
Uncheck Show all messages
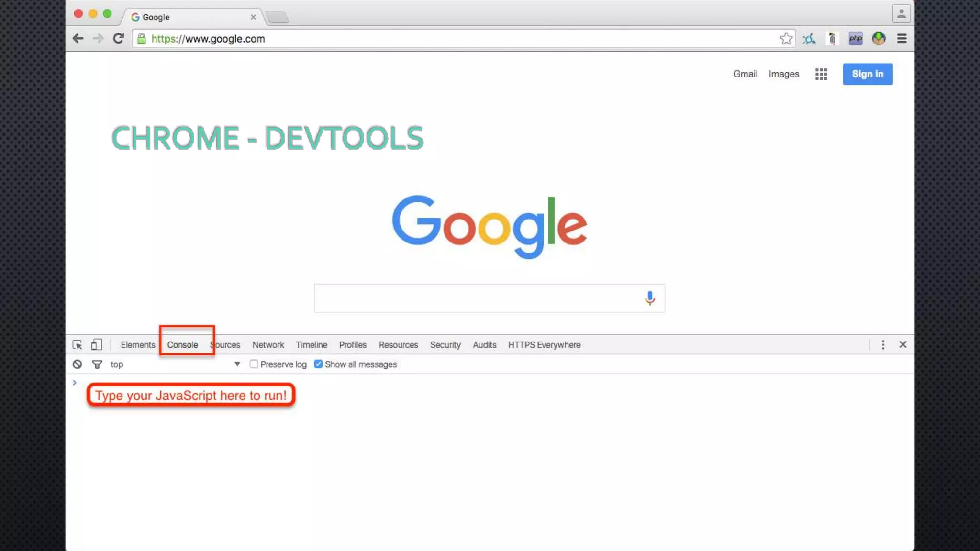pyautogui.click(x=318, y=364)
